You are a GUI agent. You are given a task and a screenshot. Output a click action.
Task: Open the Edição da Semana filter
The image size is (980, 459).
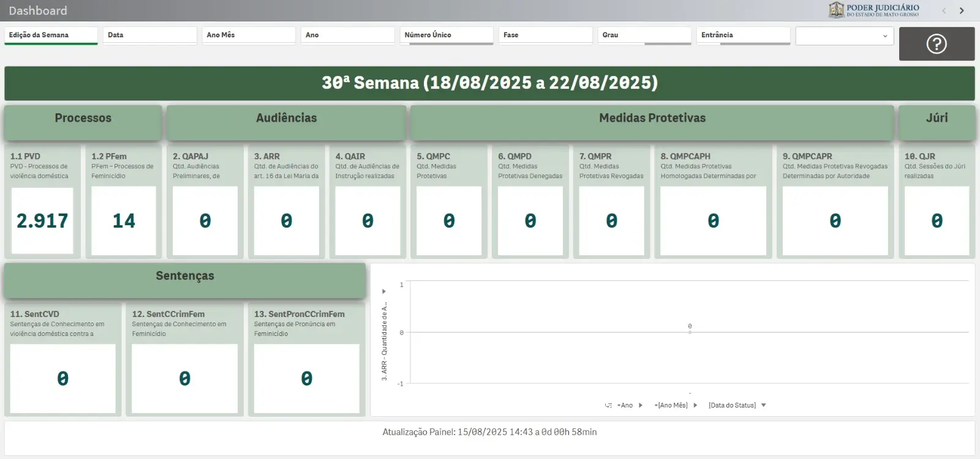(x=51, y=35)
